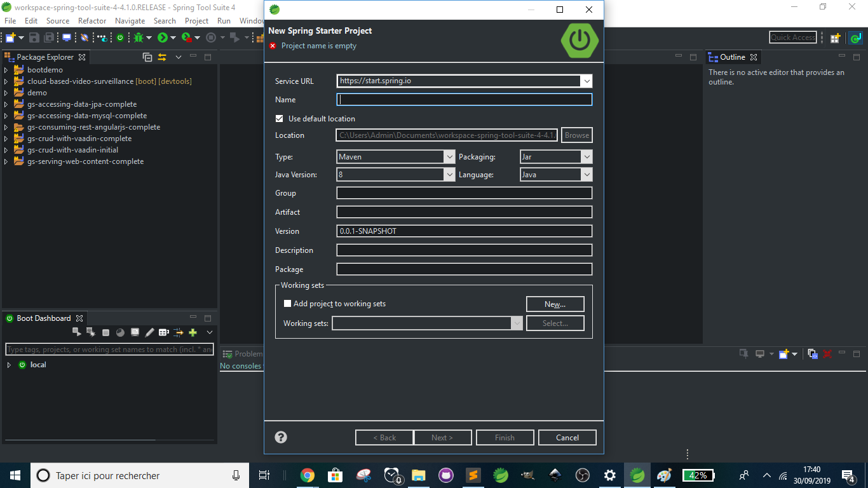
Task: Select the Run icon in the main toolbar
Action: pos(163,37)
